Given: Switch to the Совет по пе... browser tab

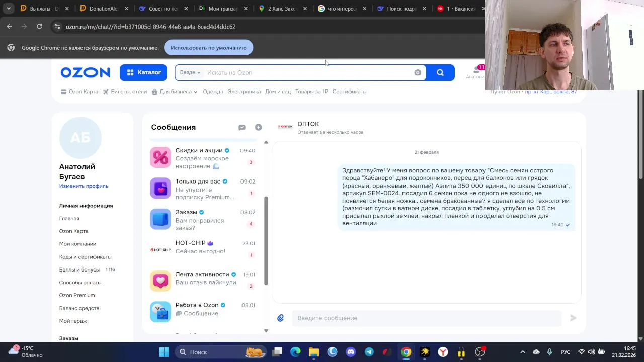Looking at the screenshot, I should point(163,9).
